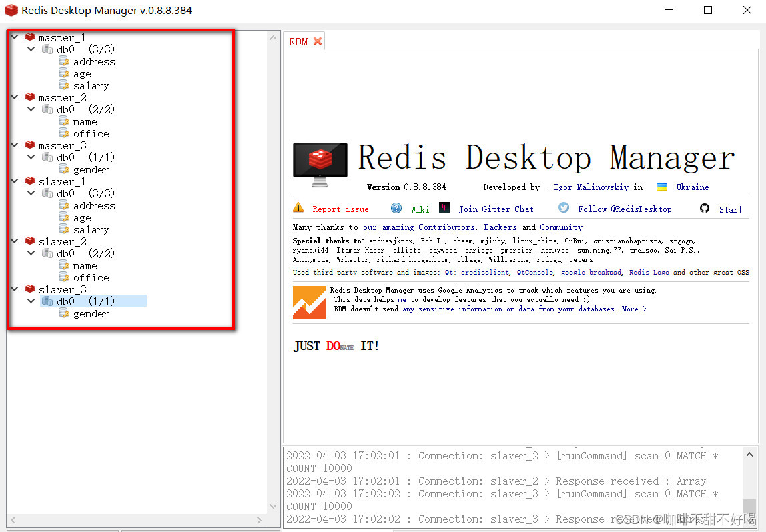
Task: Click the db0 database icon under slaver_1
Action: [47, 193]
